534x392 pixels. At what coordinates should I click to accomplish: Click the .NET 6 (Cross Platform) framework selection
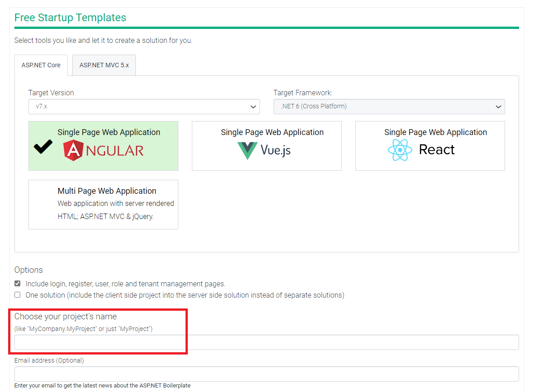(x=389, y=107)
